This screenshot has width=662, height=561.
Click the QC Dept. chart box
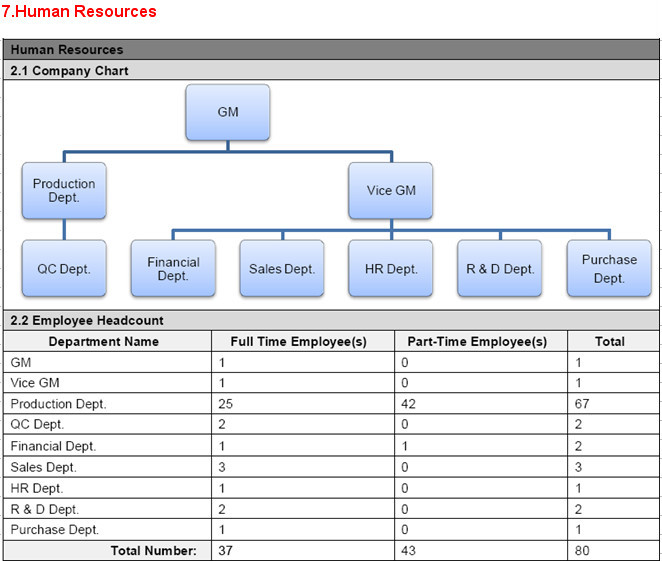[x=64, y=268]
